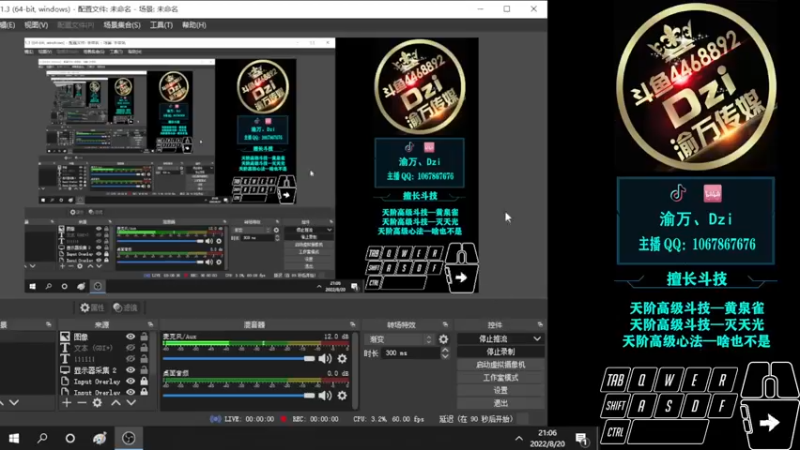Lock the 文本 (GDI+) source
Screen dimensions: 800x450
tap(144, 348)
